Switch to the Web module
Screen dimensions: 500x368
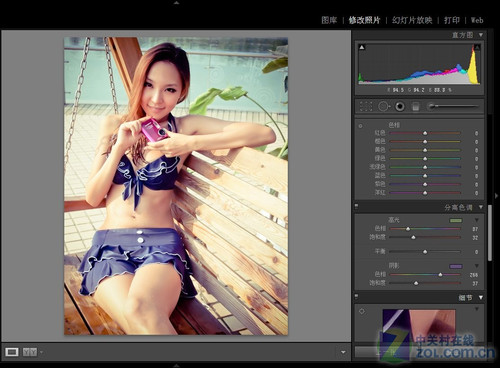point(477,20)
